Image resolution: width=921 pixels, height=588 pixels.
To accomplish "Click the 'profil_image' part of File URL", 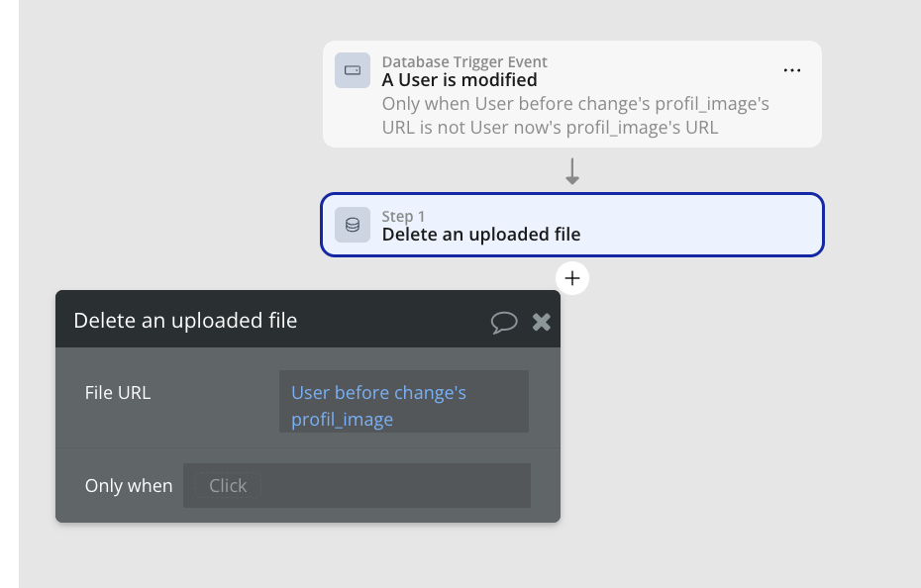I will tap(342, 420).
